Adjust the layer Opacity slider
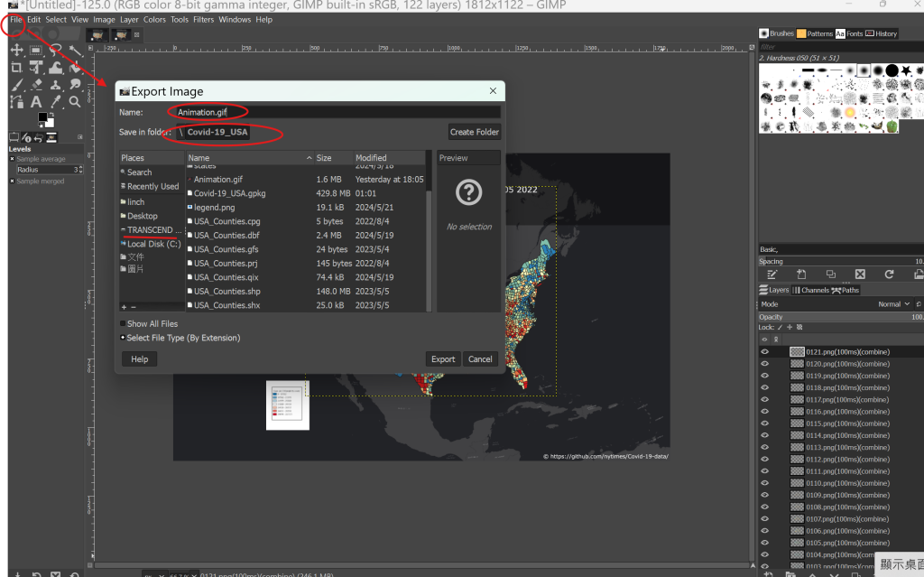924x577 pixels. [x=842, y=317]
